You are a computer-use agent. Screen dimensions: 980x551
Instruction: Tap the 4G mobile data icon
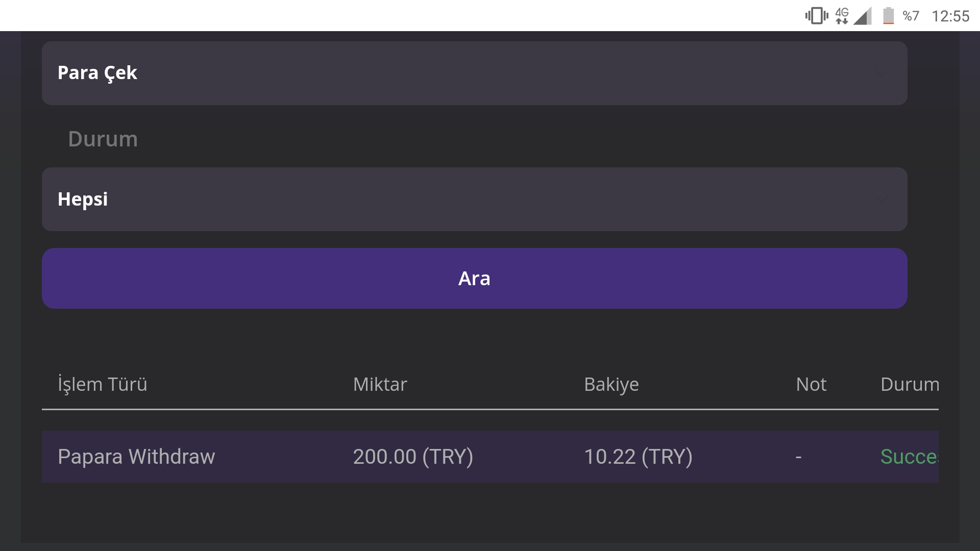pos(842,16)
